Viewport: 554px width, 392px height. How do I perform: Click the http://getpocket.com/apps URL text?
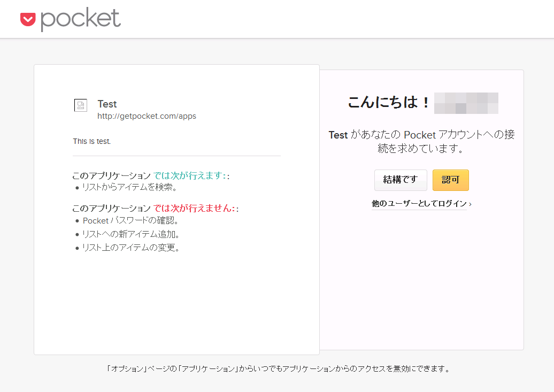coord(147,116)
